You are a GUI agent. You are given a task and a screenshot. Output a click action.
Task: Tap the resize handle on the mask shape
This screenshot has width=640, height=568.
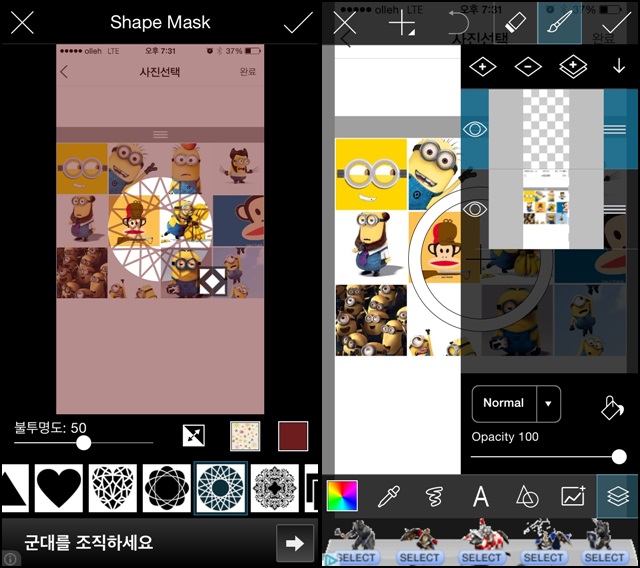[212, 281]
